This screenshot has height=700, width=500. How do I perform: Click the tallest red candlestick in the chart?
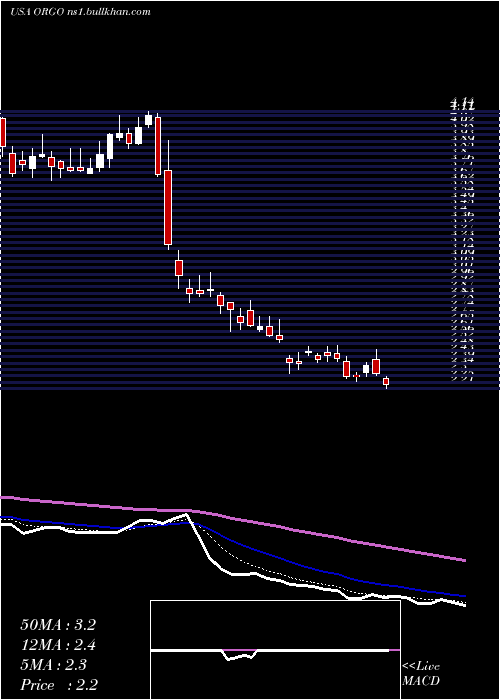click(x=168, y=207)
